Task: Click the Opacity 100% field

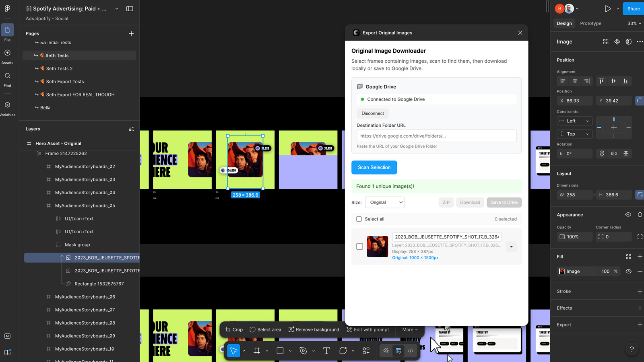Action: [574, 237]
